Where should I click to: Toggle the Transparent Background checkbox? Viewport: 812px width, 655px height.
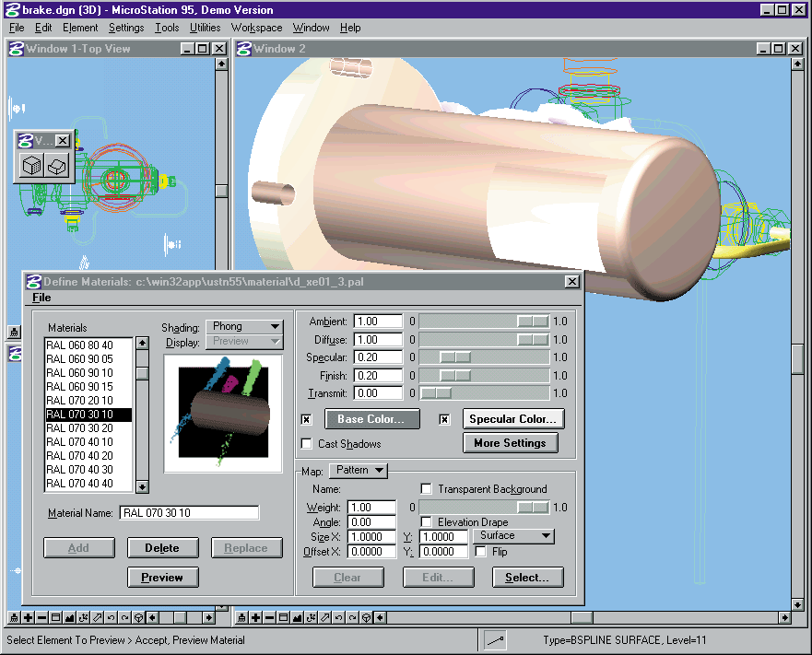(426, 489)
